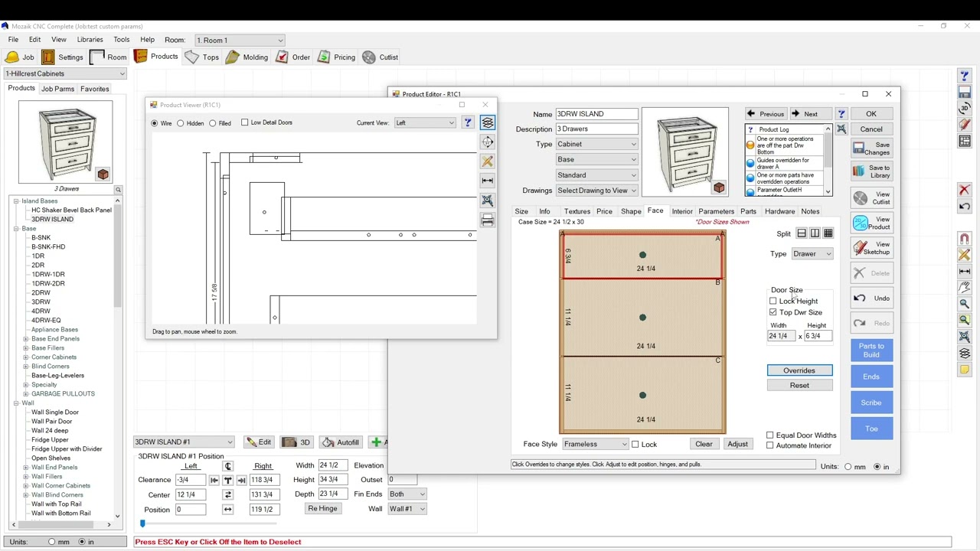The image size is (980, 551).
Task: Click the 3D cube icon on Product Editor preview
Action: (719, 187)
